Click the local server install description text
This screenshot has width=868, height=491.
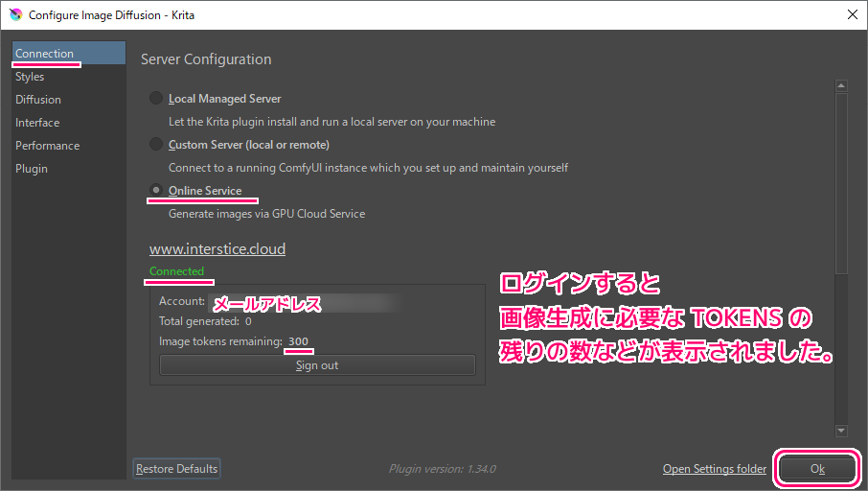point(332,122)
